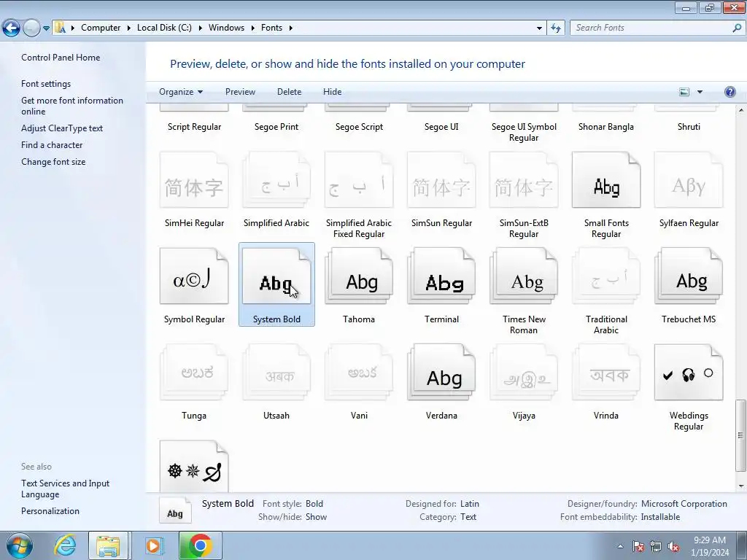
Task: Open the Personalization link
Action: click(50, 511)
